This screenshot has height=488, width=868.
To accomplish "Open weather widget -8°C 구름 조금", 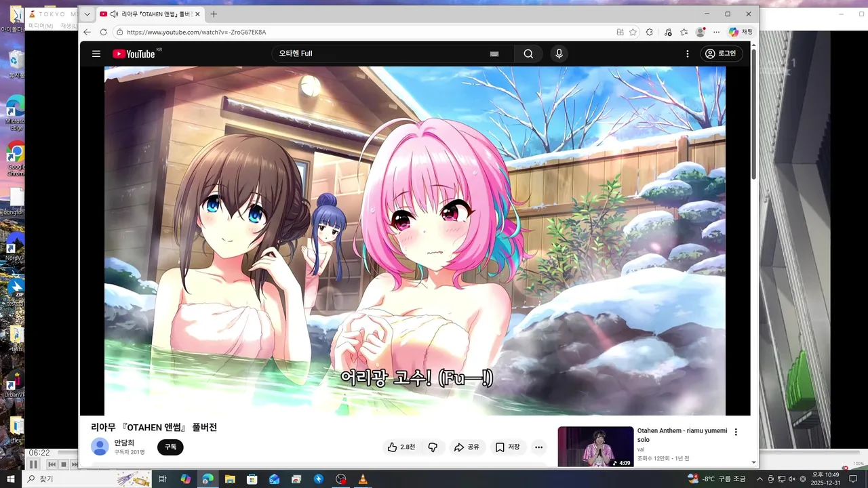I will pos(717,479).
